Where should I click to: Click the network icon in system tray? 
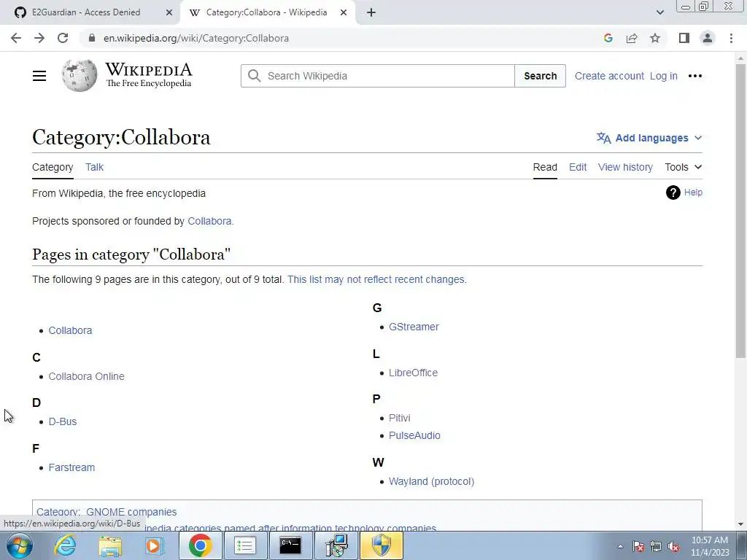point(656,547)
